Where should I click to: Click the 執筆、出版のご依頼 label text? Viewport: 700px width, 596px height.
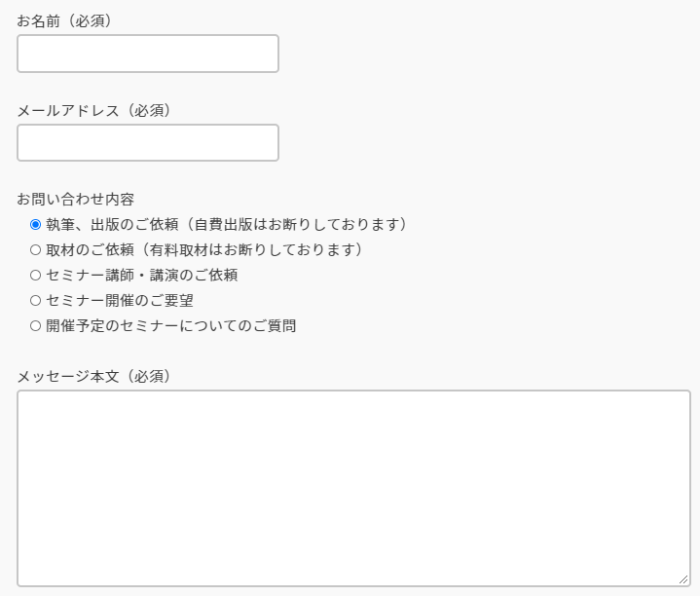tap(112, 224)
